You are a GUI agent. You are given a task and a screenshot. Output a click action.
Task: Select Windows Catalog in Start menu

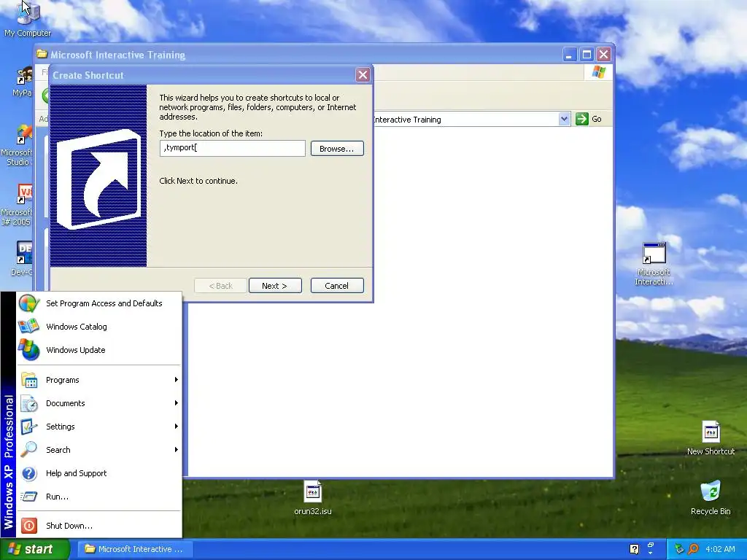click(x=99, y=327)
